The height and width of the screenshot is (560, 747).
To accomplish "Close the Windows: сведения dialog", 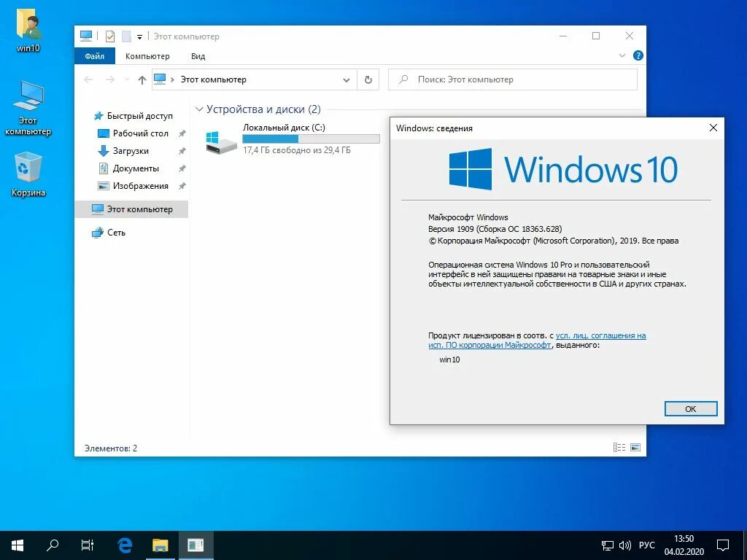I will [x=713, y=128].
